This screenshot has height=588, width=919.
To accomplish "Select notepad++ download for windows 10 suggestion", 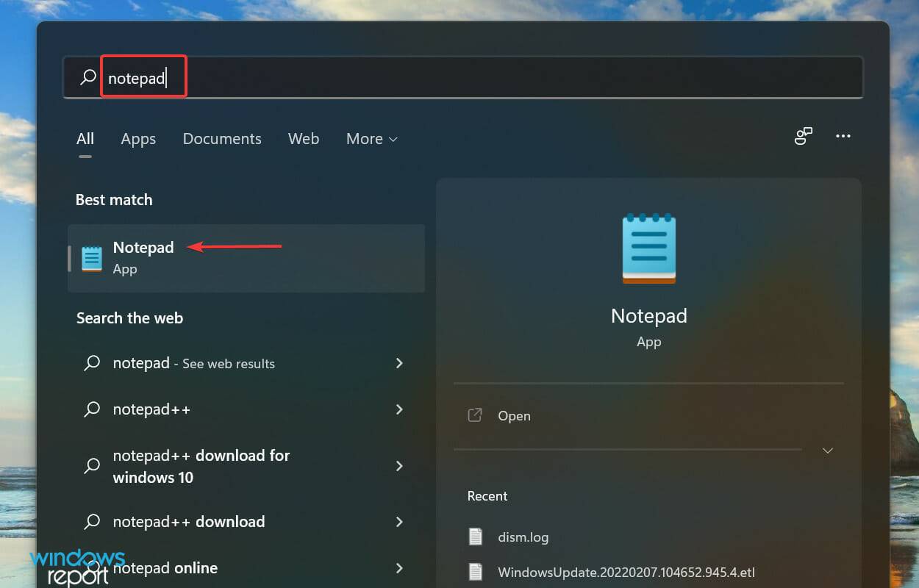I will pos(201,466).
